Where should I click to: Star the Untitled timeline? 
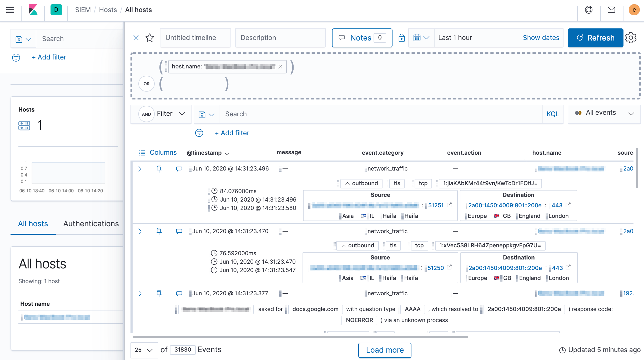pos(149,38)
